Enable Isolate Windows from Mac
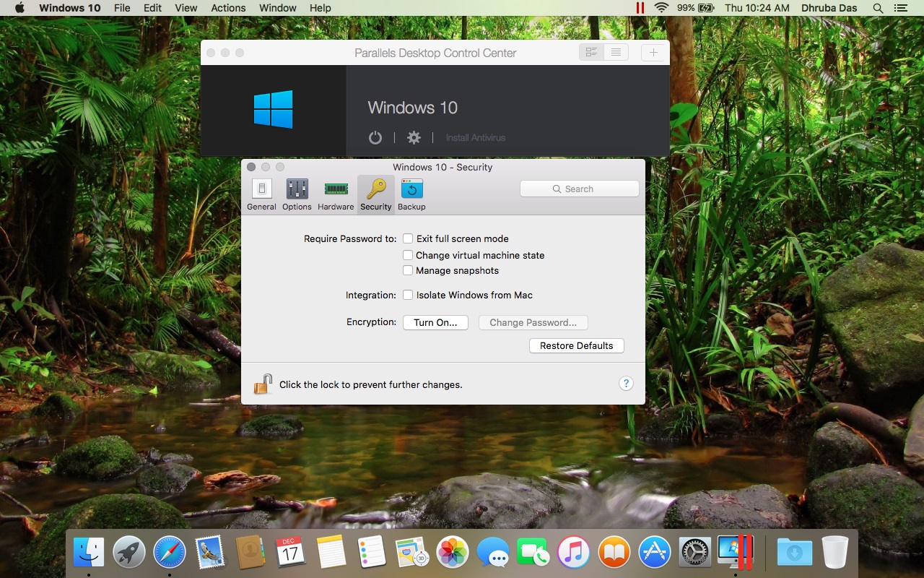 408,295
